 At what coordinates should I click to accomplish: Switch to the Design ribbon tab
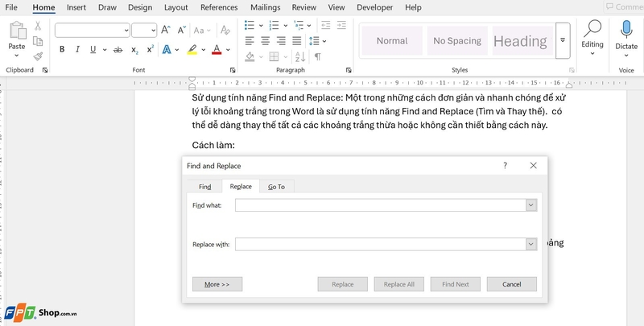[140, 7]
